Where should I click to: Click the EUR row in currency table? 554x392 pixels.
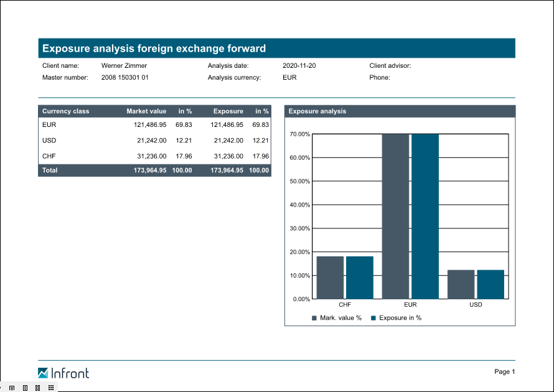49,125
